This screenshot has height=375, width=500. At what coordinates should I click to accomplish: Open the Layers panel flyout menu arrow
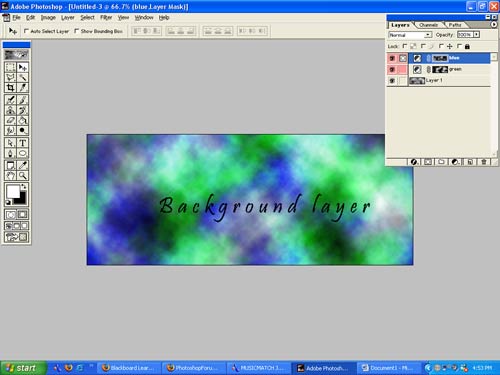(494, 25)
